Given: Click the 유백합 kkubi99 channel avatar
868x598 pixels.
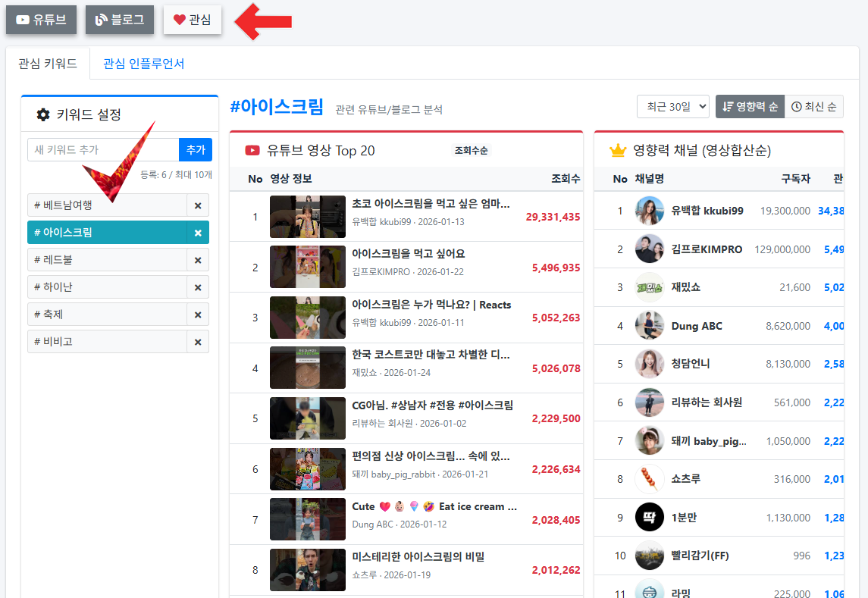Looking at the screenshot, I should coord(649,211).
